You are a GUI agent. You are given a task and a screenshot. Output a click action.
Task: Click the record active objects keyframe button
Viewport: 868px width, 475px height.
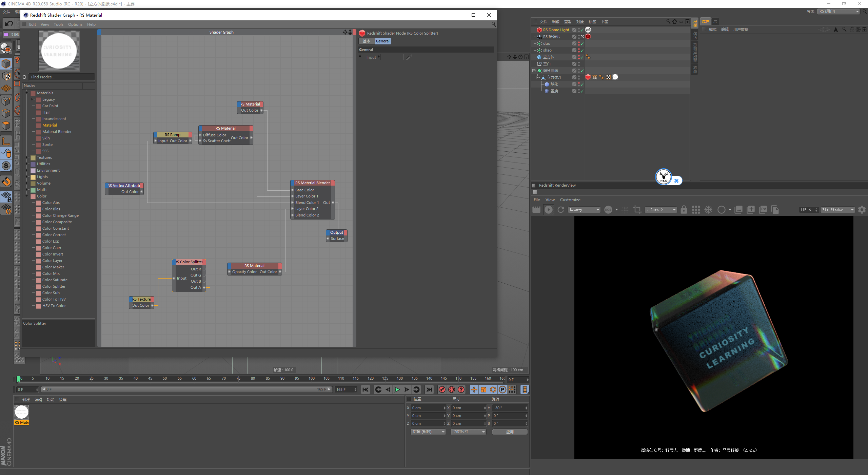pyautogui.click(x=442, y=389)
